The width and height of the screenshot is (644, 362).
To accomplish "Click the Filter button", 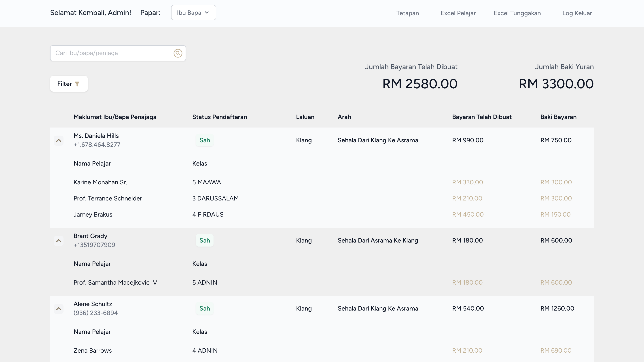I will point(69,83).
